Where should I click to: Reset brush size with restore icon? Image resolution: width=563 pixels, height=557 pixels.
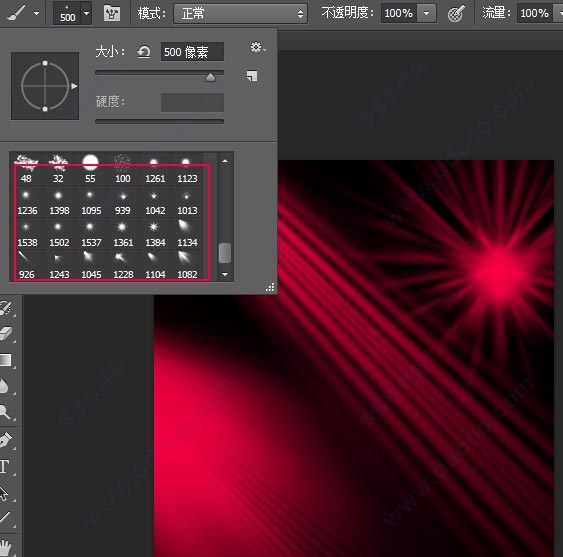pos(144,52)
